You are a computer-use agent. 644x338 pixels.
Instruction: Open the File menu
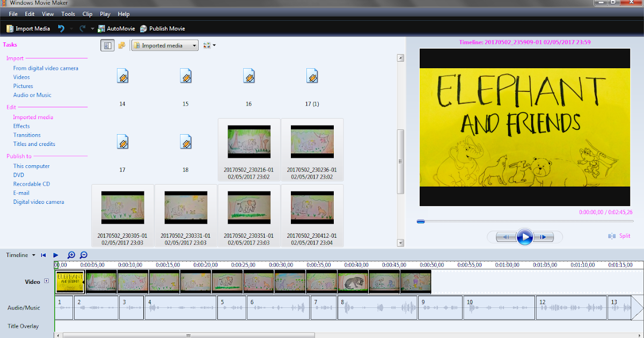tap(14, 14)
